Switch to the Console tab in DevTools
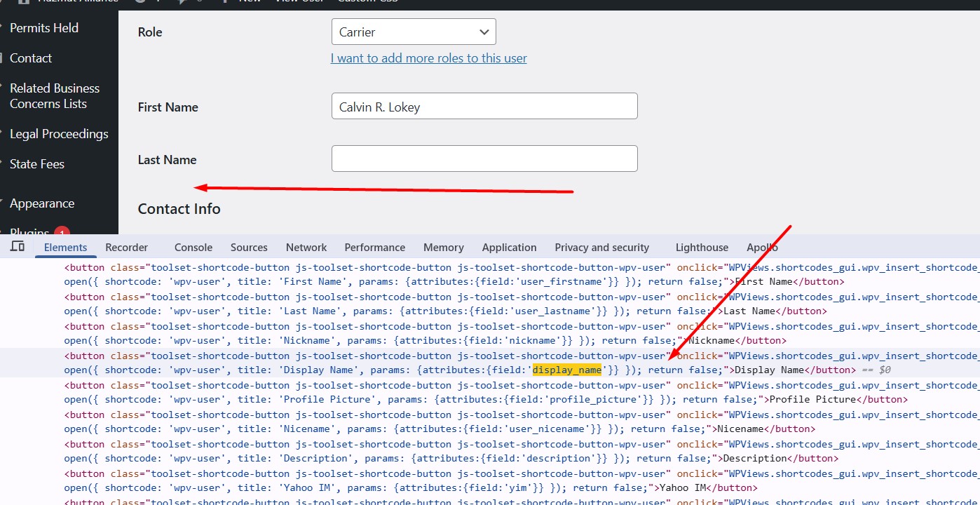Viewport: 980px width, 505px height. pyautogui.click(x=193, y=248)
